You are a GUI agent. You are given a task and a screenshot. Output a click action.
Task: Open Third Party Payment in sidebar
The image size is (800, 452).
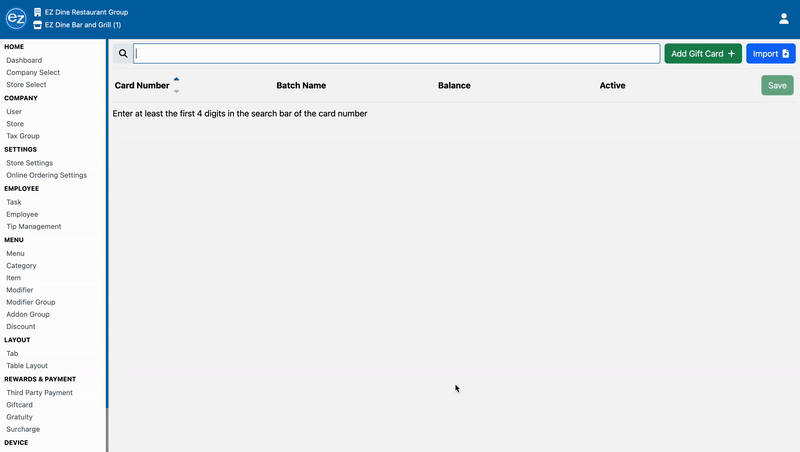click(39, 393)
